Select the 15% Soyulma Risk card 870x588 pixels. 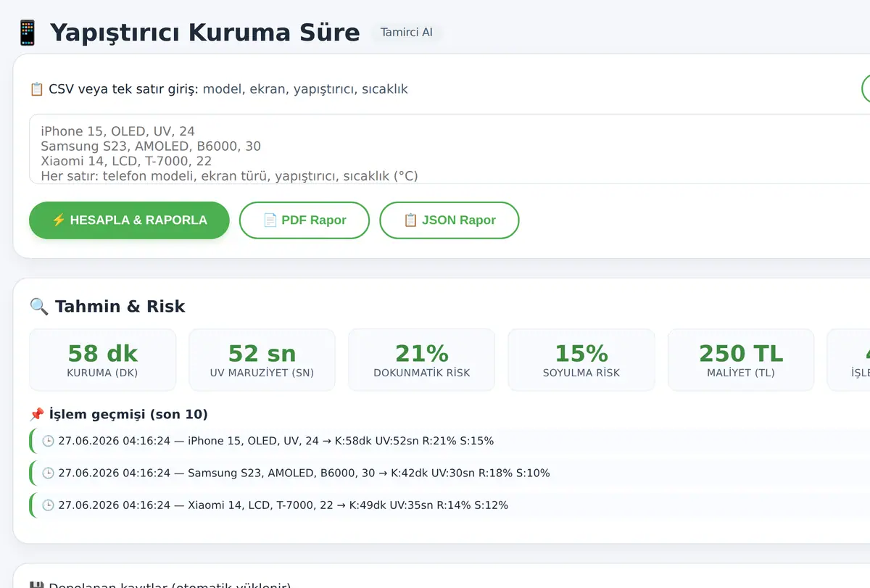pyautogui.click(x=581, y=360)
